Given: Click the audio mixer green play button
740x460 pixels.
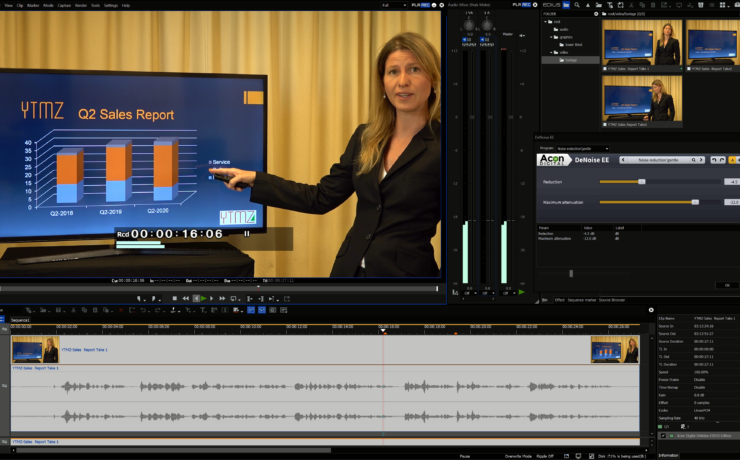Looking at the screenshot, I should (521, 292).
